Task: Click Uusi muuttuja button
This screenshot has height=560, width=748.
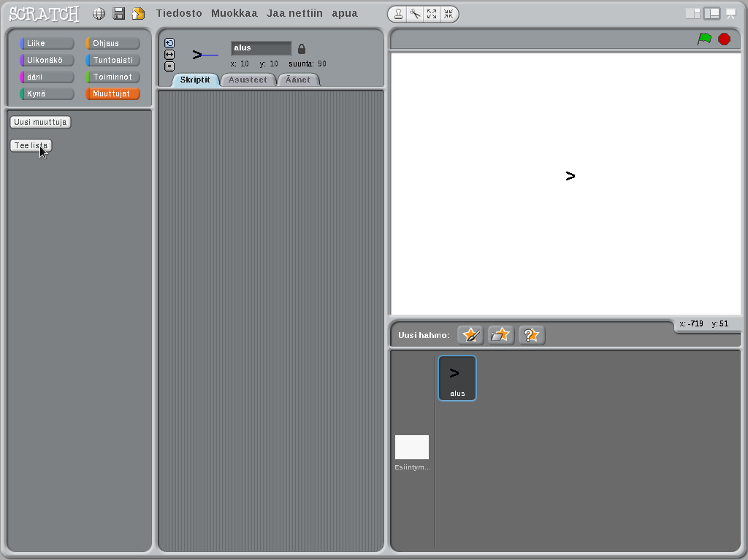Action: click(41, 122)
